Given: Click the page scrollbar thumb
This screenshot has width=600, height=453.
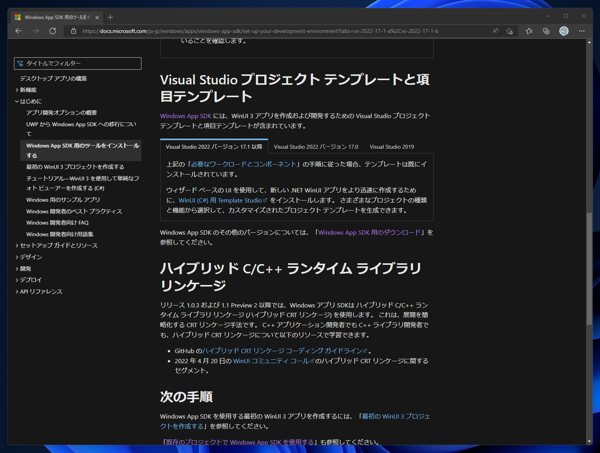Looking at the screenshot, I should pyautogui.click(x=589, y=268).
